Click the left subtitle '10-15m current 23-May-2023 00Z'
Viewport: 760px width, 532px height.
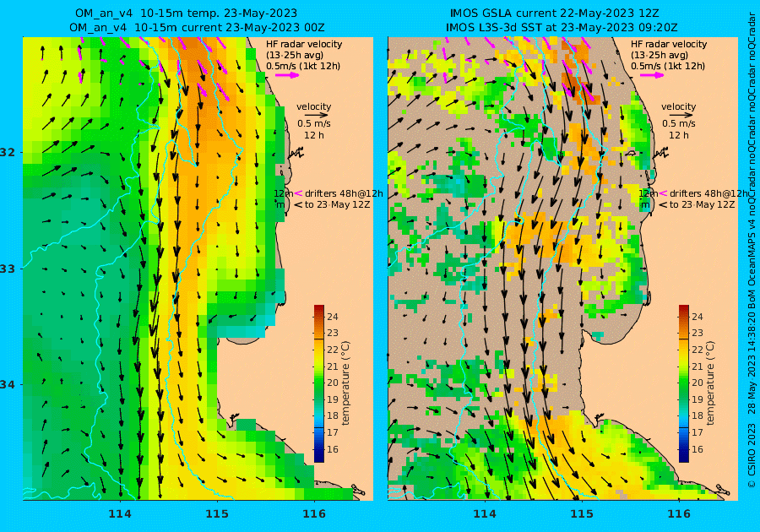pos(229,28)
